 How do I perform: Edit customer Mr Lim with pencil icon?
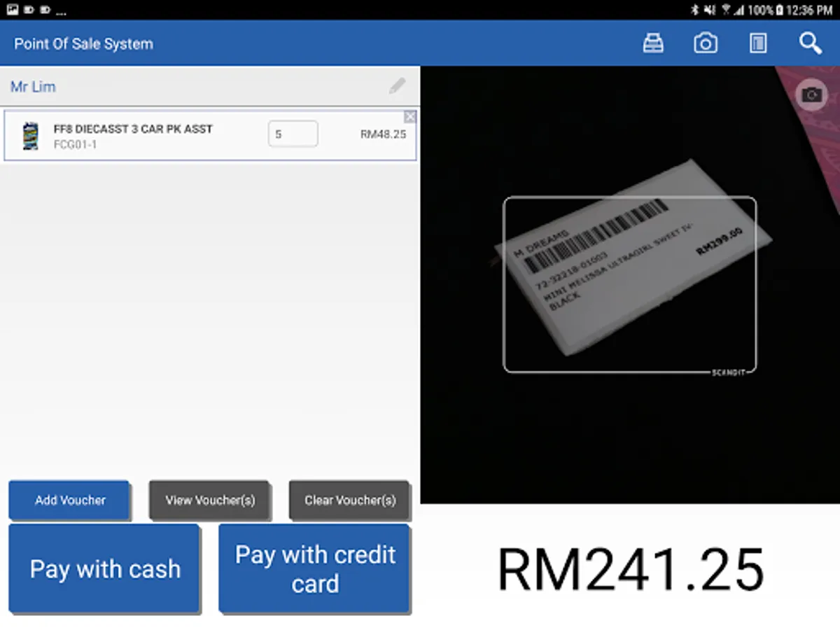[397, 86]
